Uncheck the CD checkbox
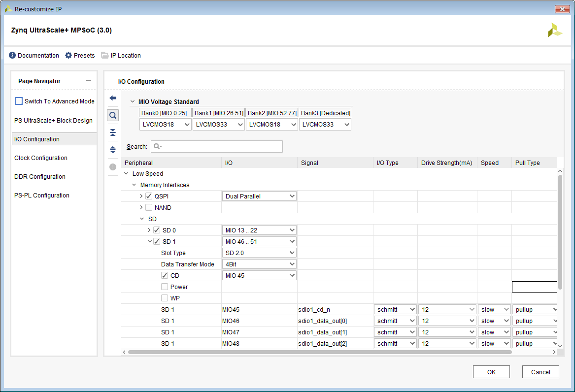 (165, 275)
